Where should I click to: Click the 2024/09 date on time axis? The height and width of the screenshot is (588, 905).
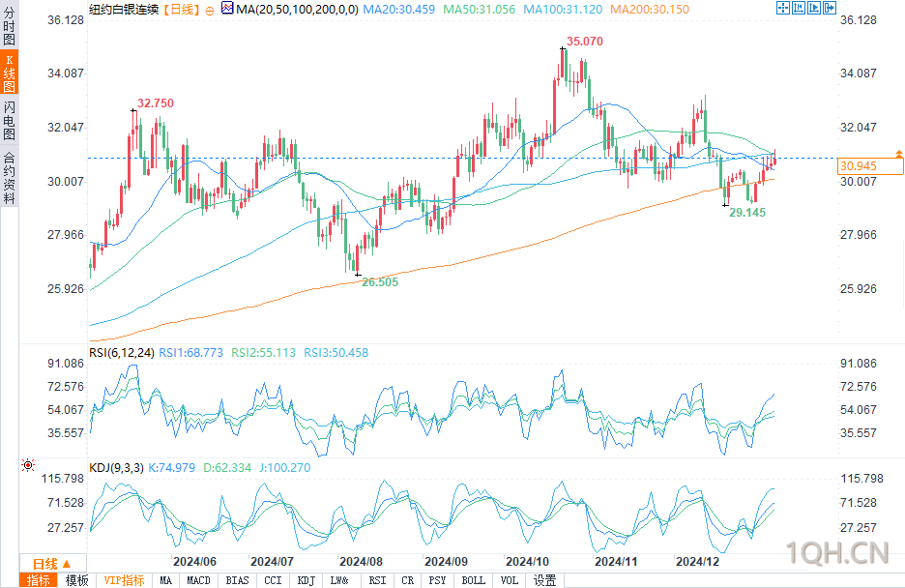tap(446, 562)
